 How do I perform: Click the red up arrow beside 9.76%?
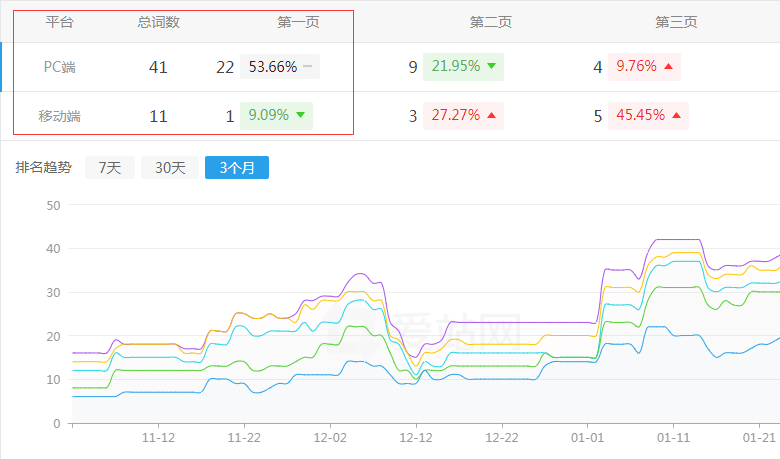pyautogui.click(x=668, y=67)
